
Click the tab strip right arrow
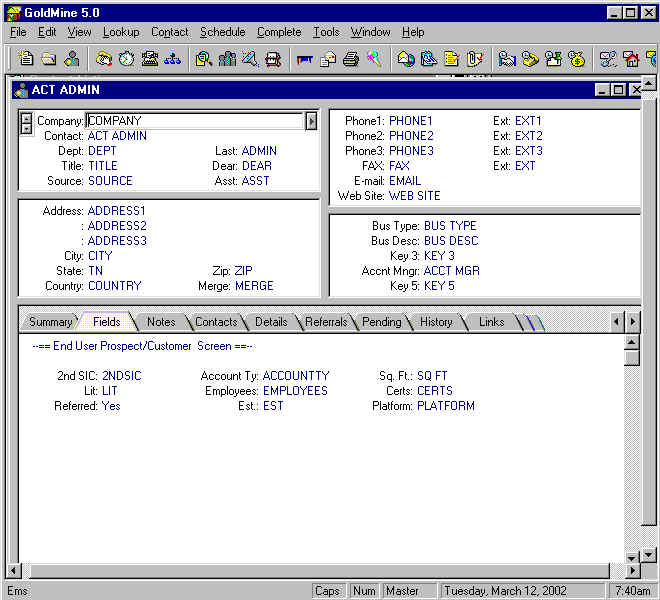click(x=632, y=322)
